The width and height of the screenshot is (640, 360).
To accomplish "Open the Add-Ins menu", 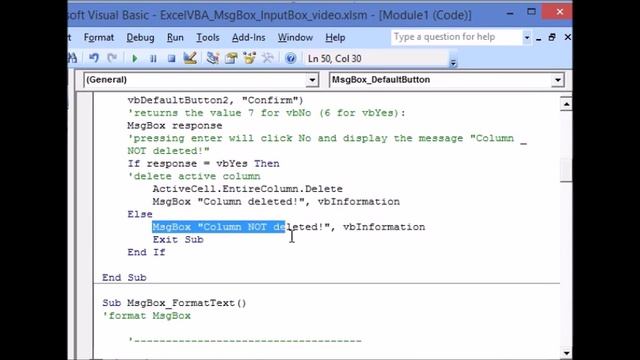I will 249,38.
